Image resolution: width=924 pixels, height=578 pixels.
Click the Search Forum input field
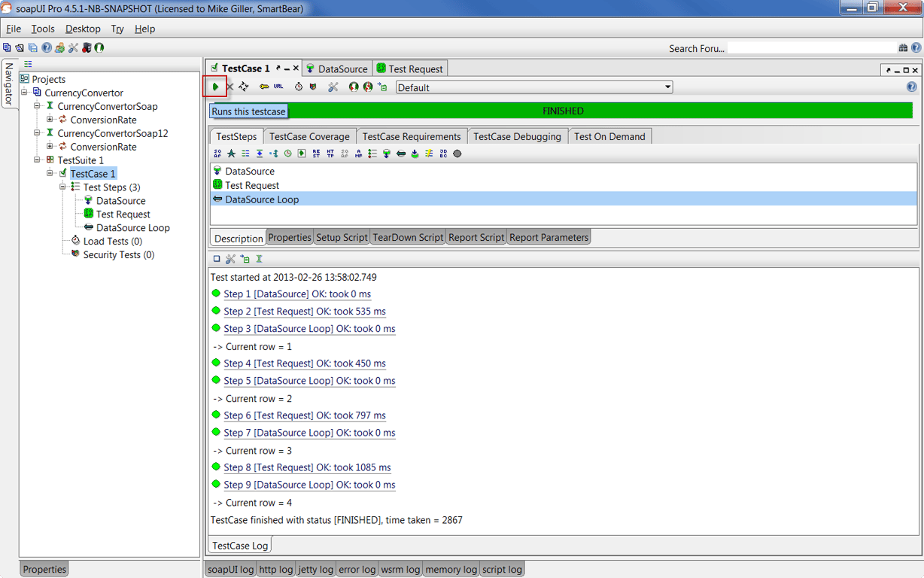tap(811, 48)
